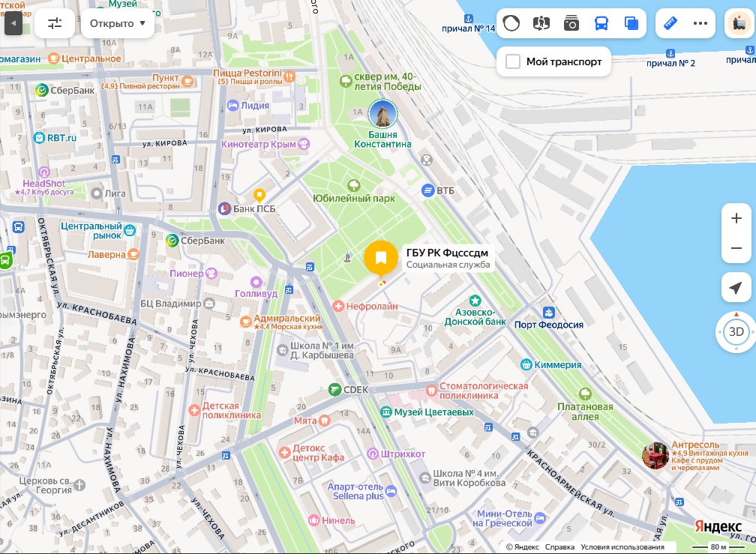Open the Церковь св. Георгия marker
The image size is (756, 554).
79,485
